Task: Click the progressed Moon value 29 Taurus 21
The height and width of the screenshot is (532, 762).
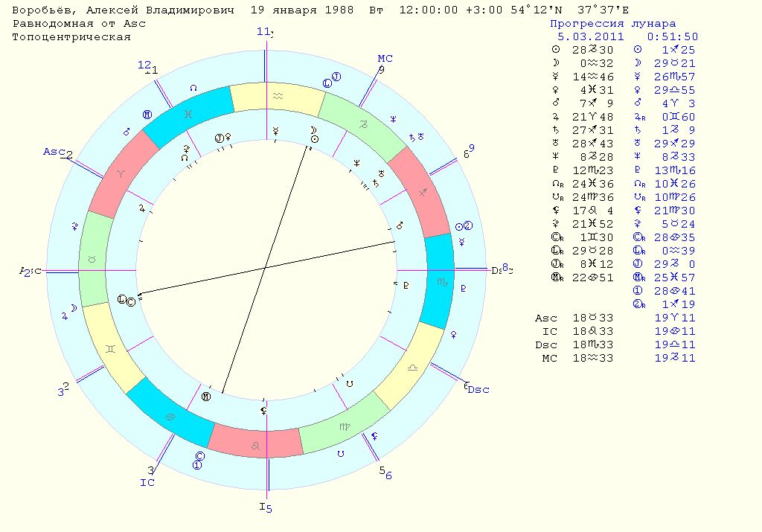Action: click(674, 64)
